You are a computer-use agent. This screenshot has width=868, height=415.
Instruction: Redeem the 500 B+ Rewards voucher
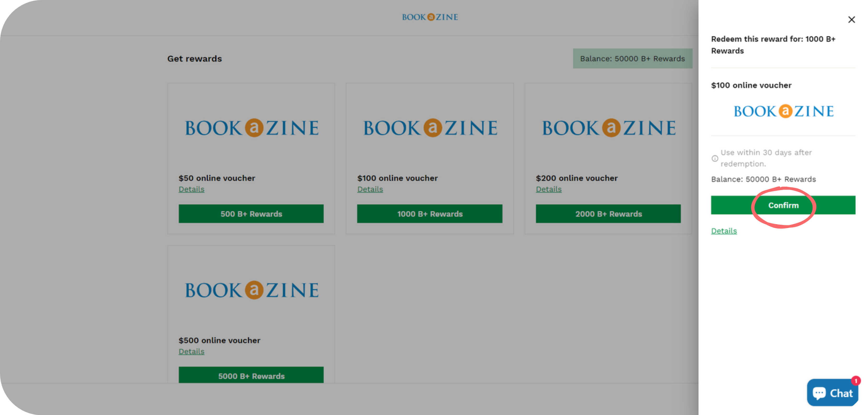click(x=251, y=214)
